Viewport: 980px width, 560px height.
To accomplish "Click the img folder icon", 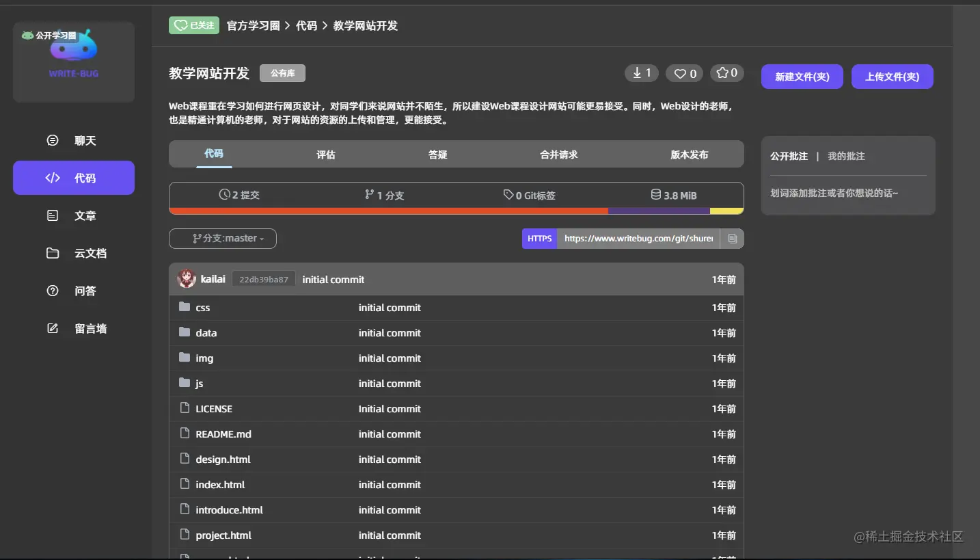I will [x=185, y=358].
